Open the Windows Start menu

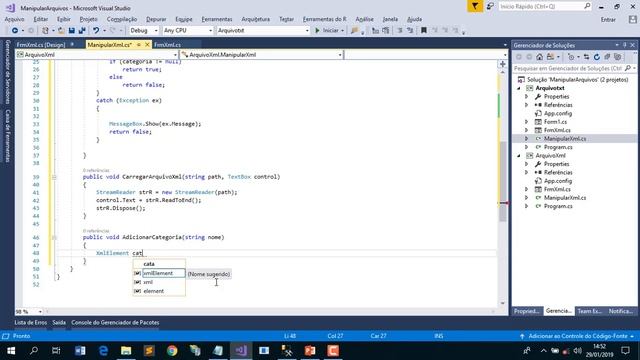point(11,351)
